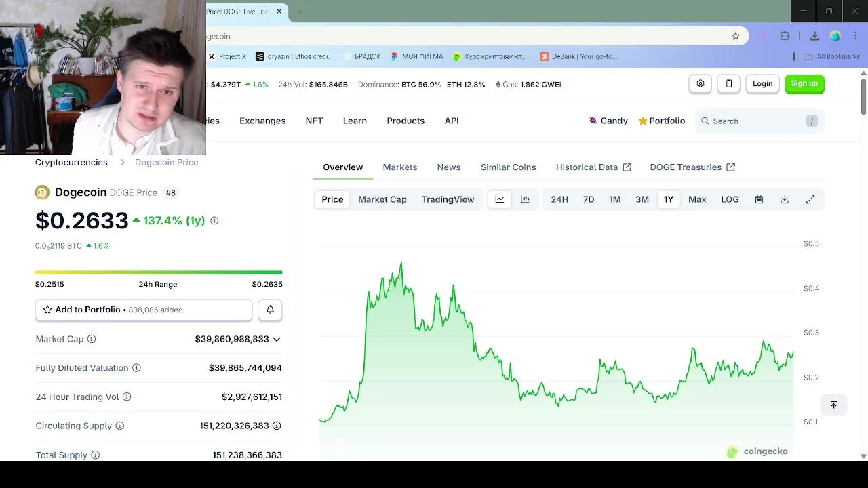This screenshot has width=868, height=488.
Task: Click the Total Supply info icon
Action: coord(96,455)
